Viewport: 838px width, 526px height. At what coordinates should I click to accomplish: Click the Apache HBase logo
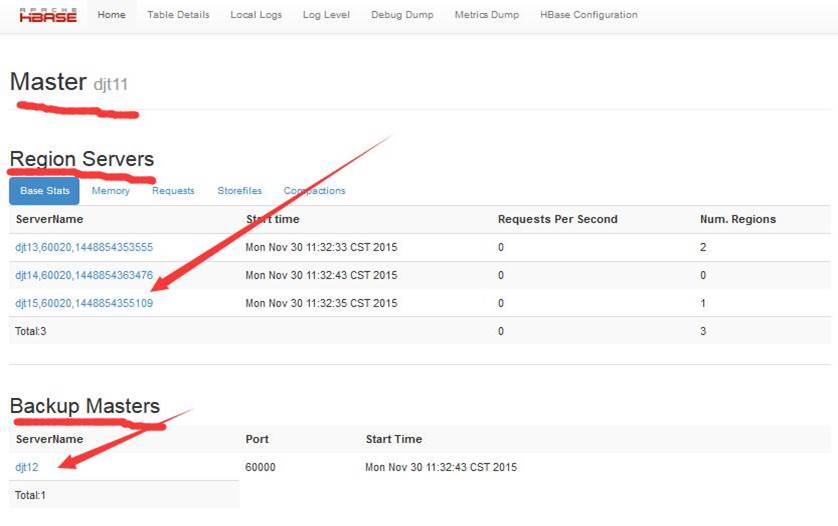pos(48,15)
